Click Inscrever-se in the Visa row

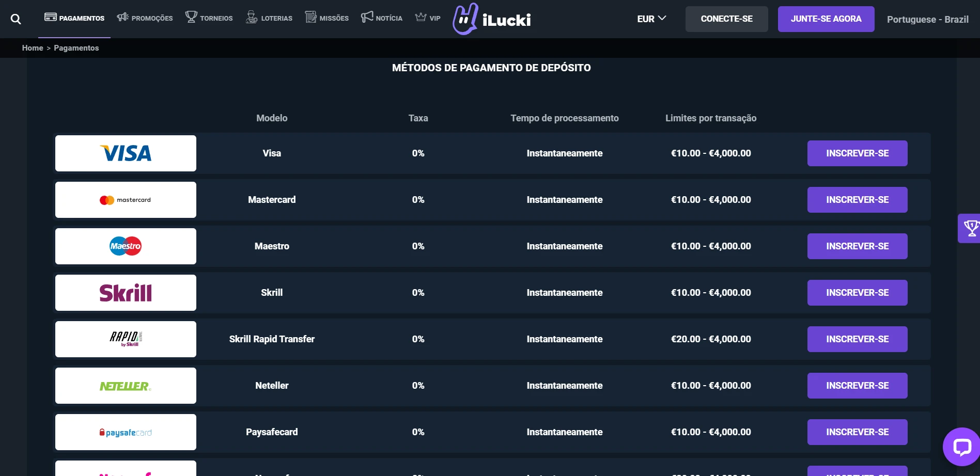point(857,153)
